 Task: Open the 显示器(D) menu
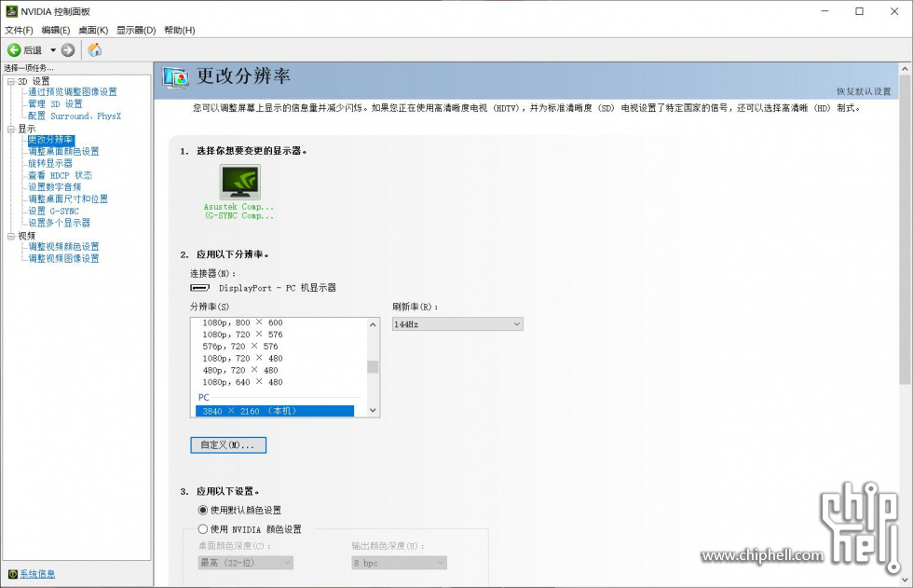pyautogui.click(x=136, y=30)
